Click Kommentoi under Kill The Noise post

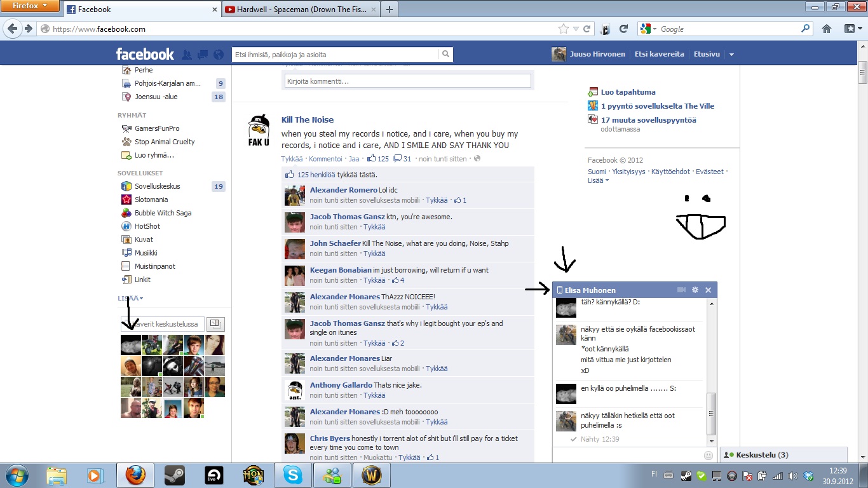325,159
